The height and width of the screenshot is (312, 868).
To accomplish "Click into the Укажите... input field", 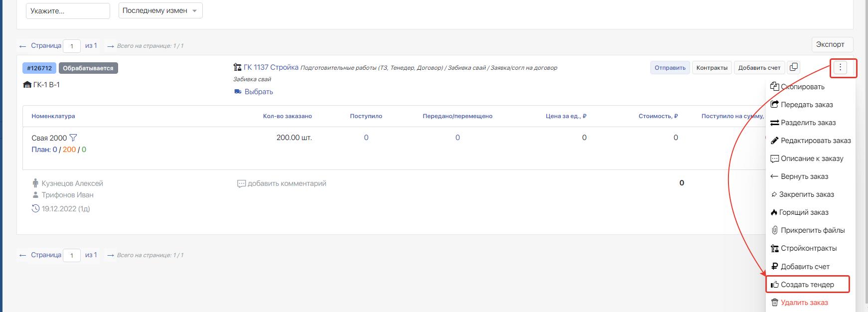I will [x=68, y=11].
